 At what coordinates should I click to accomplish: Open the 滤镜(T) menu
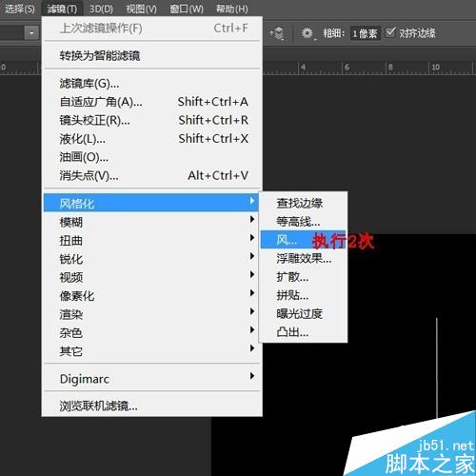[62, 9]
